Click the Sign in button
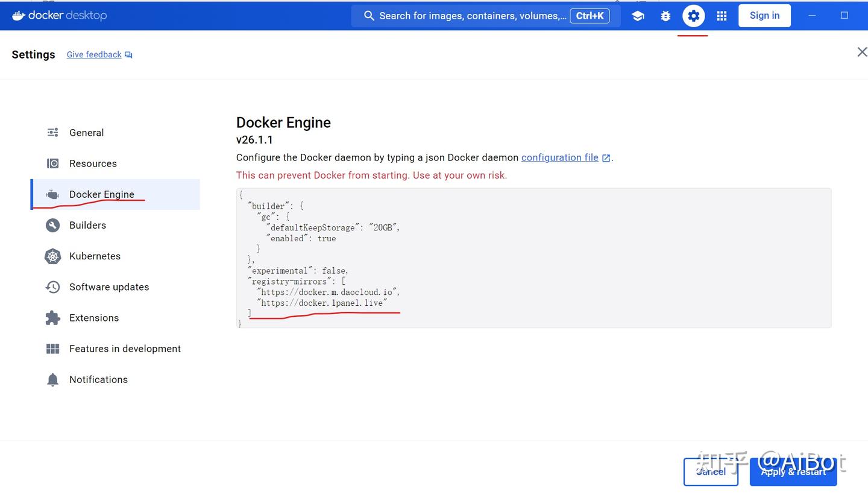Image resolution: width=868 pixels, height=497 pixels. point(764,15)
